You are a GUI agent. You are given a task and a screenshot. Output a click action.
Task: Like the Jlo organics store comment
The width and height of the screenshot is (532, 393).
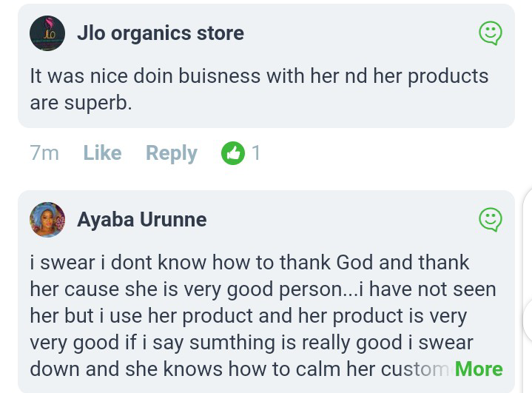tap(102, 153)
